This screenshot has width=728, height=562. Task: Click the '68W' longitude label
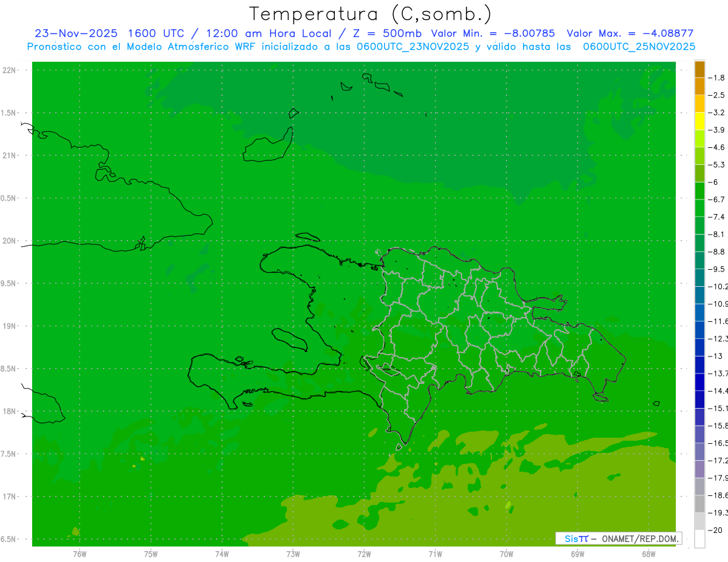coord(649,554)
